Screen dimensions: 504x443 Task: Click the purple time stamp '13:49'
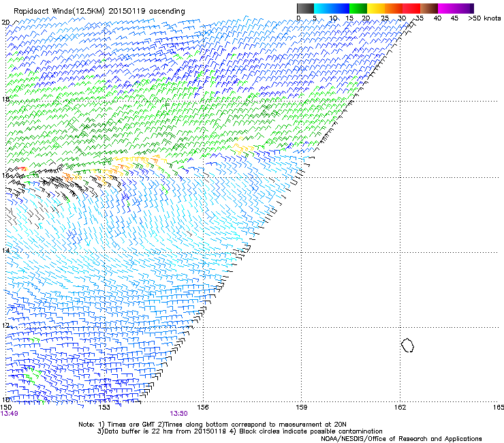pos(9,414)
